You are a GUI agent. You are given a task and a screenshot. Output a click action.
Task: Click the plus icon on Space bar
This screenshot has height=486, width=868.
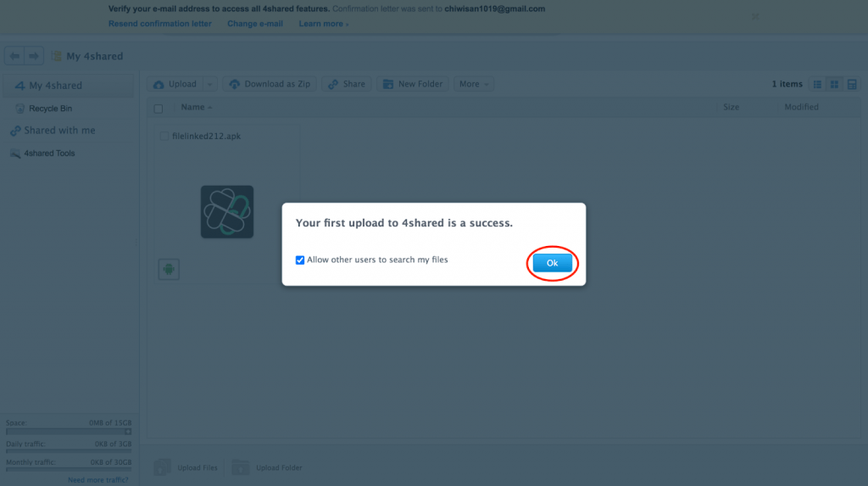[x=128, y=432]
